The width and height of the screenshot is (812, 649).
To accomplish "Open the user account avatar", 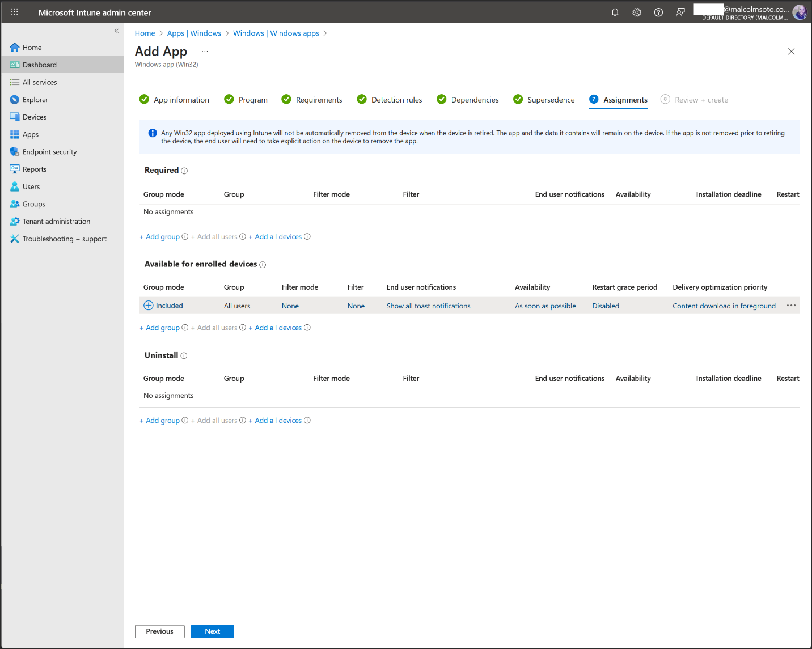I will pyautogui.click(x=800, y=12).
